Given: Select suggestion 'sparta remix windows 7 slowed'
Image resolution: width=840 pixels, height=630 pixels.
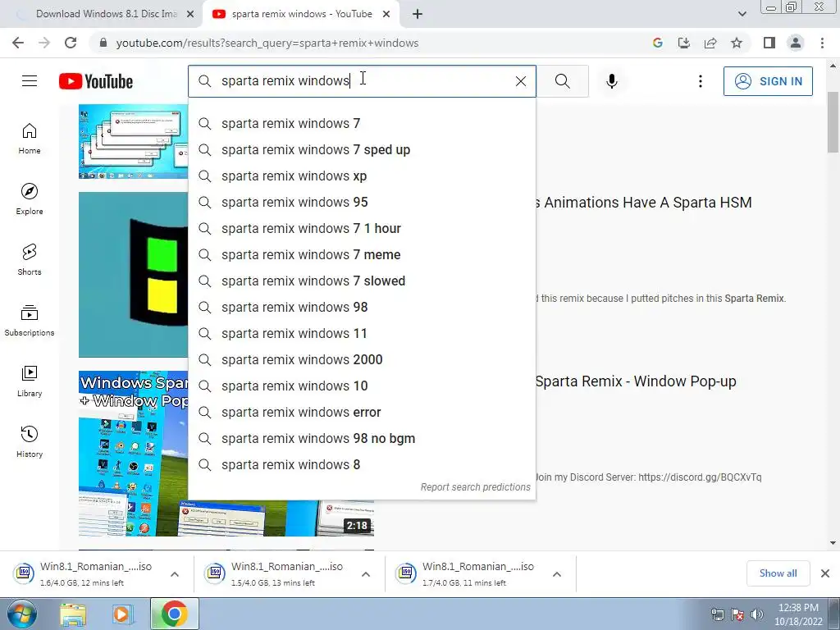Looking at the screenshot, I should (362, 281).
